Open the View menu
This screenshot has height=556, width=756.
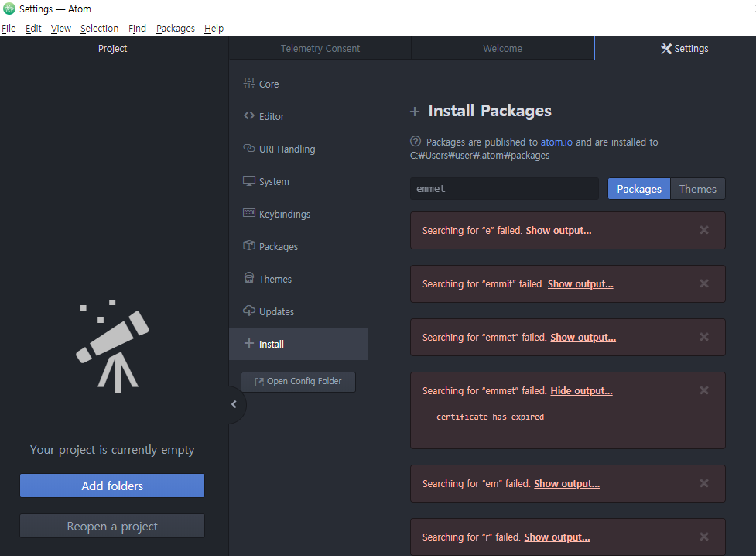click(x=61, y=29)
